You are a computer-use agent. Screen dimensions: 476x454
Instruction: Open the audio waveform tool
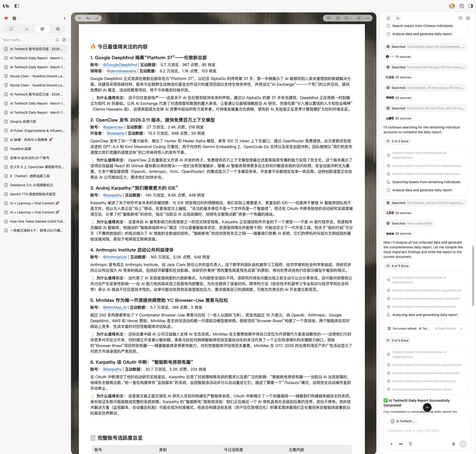click(328, 18)
